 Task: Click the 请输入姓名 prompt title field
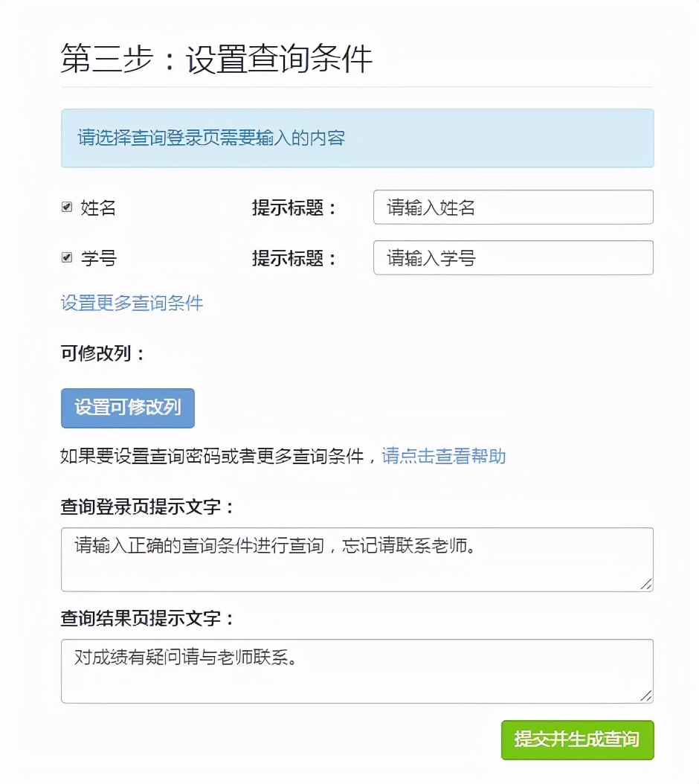coord(512,208)
